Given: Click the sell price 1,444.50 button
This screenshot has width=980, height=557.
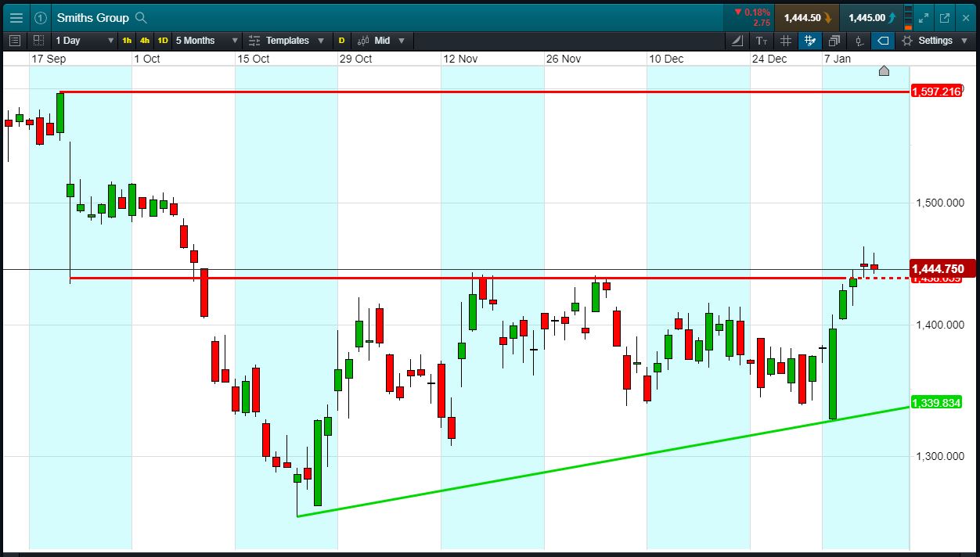Looking at the screenshot, I should click(x=806, y=17).
